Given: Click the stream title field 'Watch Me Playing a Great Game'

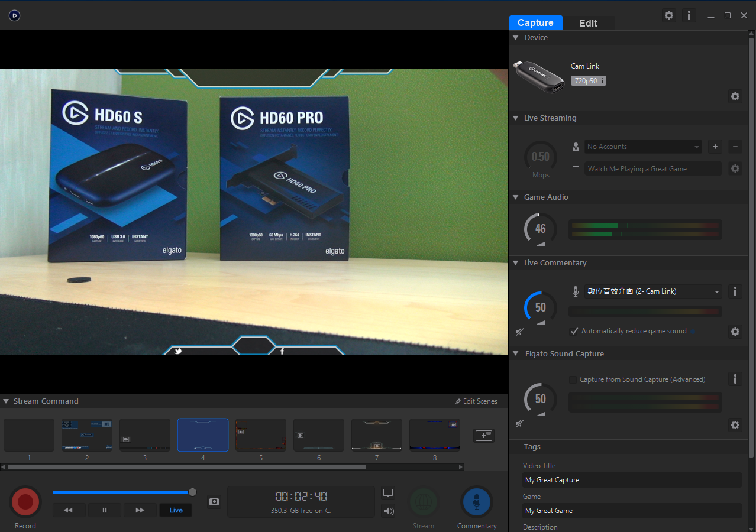Looking at the screenshot, I should coord(653,169).
